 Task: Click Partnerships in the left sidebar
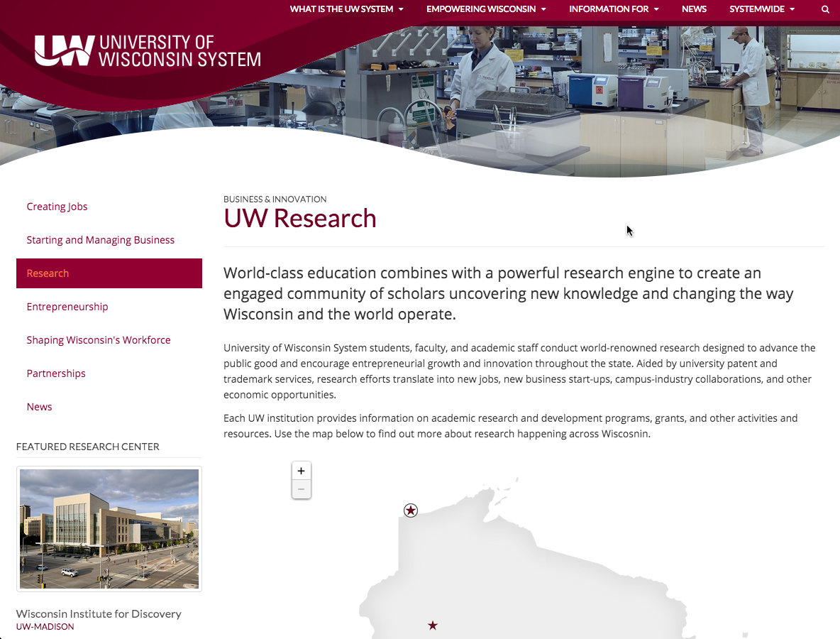tap(56, 373)
